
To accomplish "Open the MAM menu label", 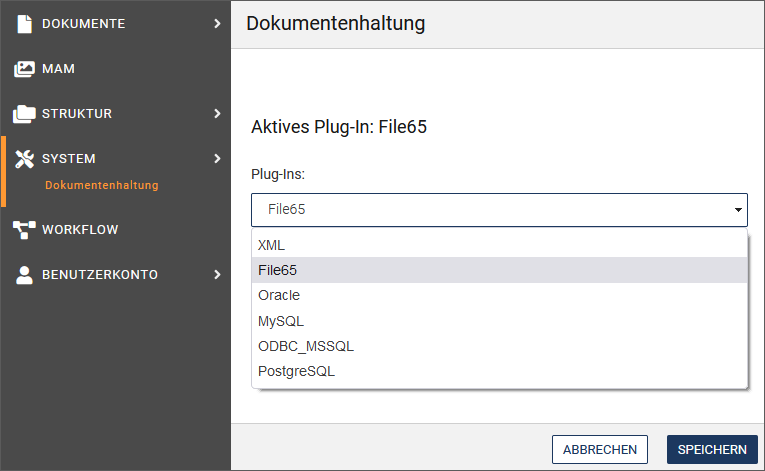I will tap(59, 69).
